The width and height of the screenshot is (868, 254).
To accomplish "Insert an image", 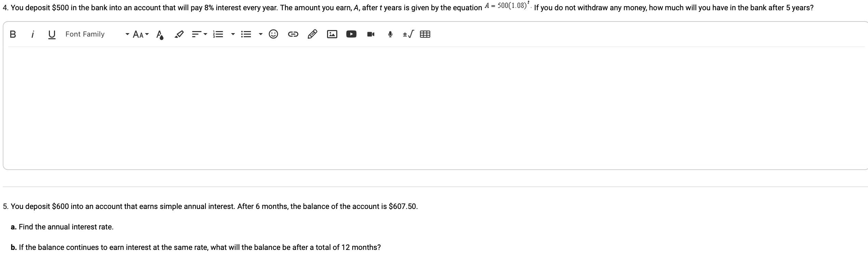I will pyautogui.click(x=332, y=34).
